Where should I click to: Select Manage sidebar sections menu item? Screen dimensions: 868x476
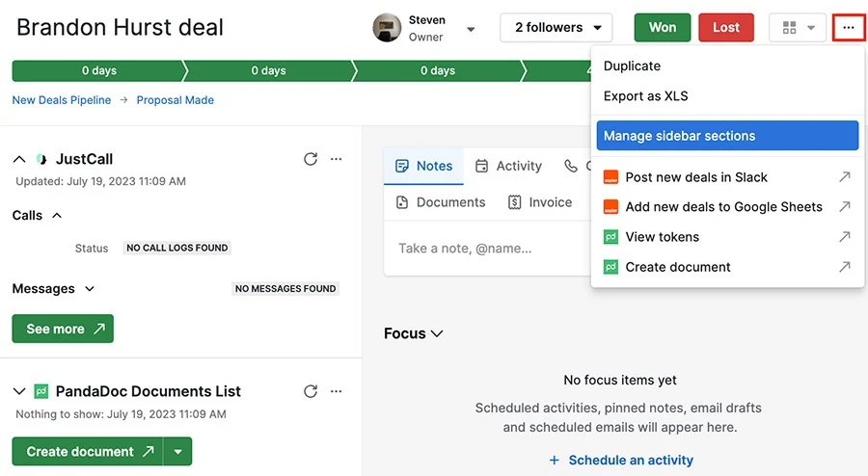coord(727,136)
